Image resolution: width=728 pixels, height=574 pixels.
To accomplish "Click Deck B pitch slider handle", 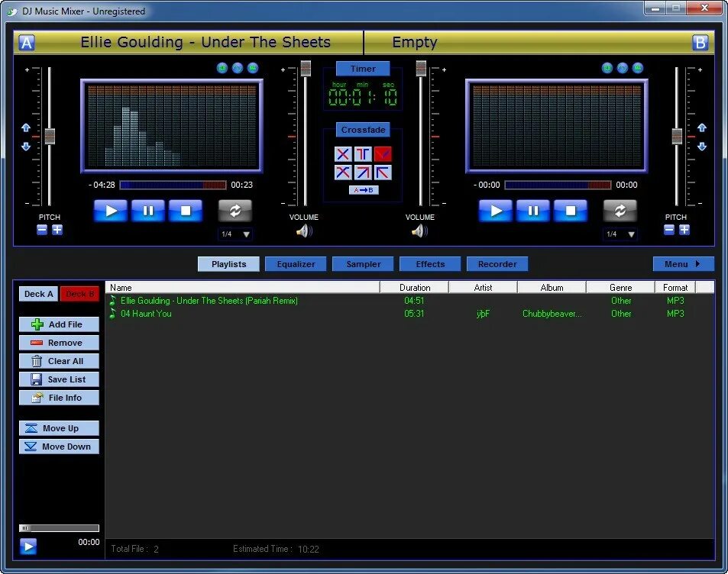I will coord(678,137).
